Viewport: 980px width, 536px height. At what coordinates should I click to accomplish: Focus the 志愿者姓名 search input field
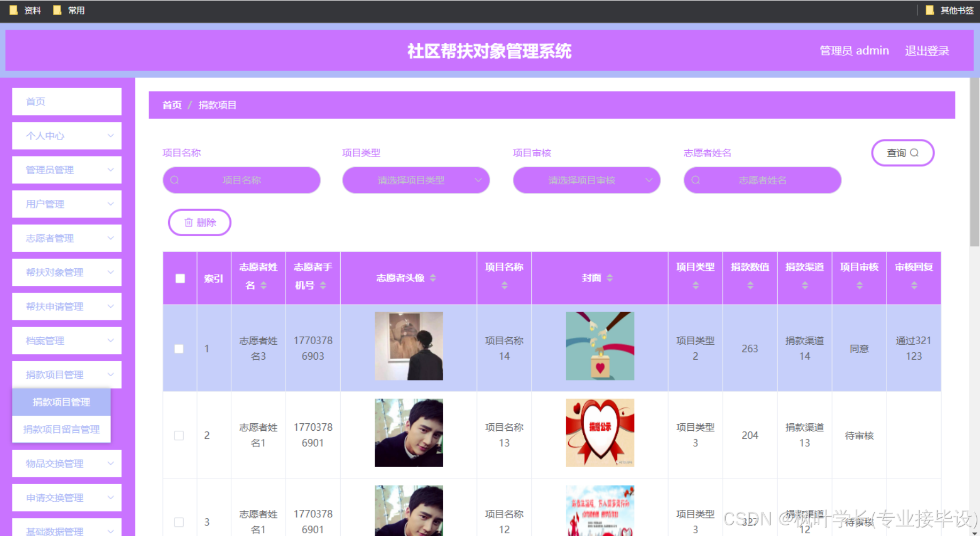763,180
